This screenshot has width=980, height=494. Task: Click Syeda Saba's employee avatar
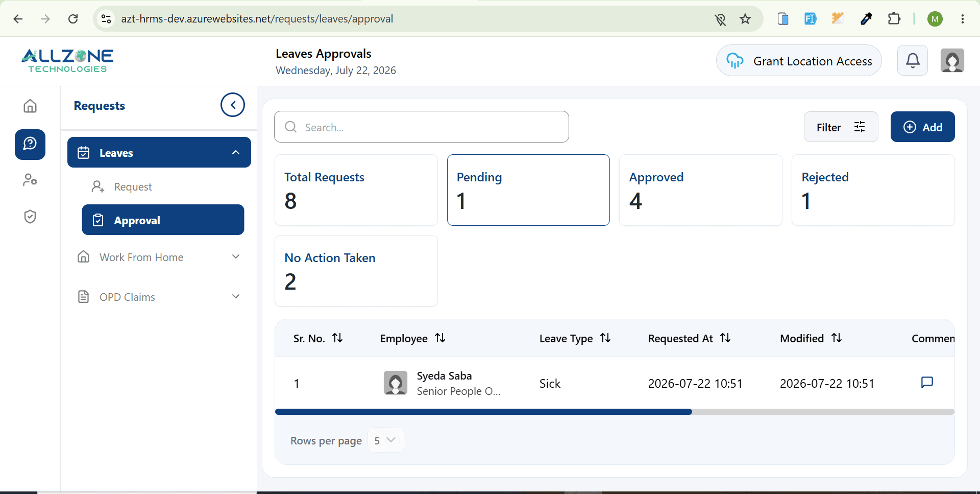click(x=396, y=383)
